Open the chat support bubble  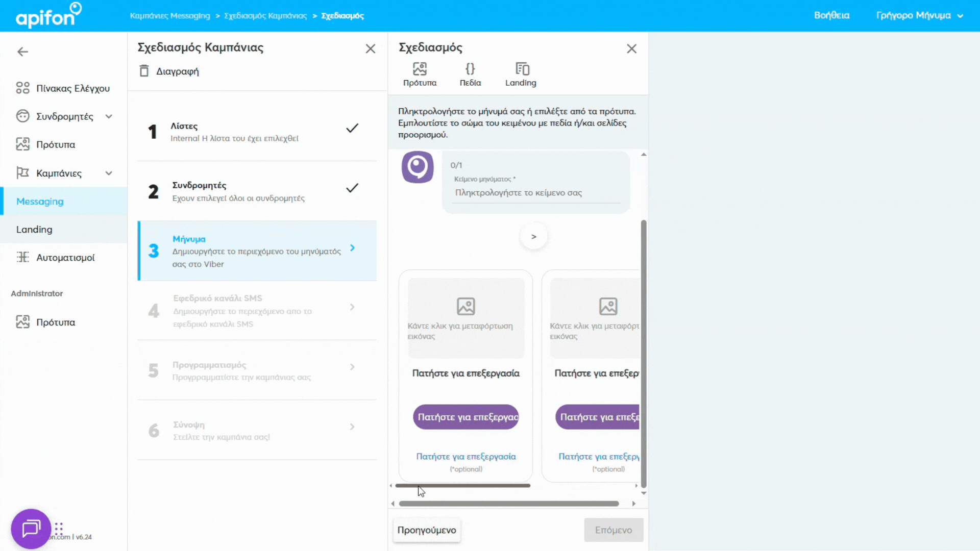[31, 529]
